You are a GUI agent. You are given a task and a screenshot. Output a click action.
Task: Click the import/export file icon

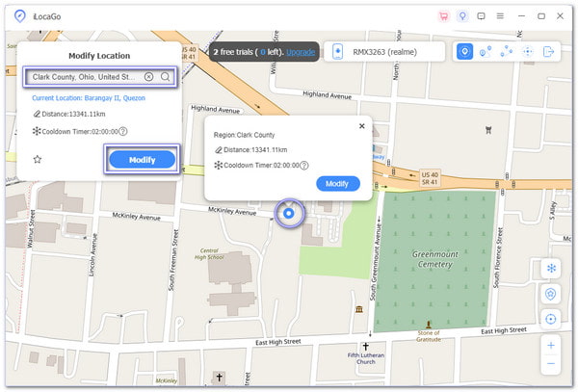(548, 52)
